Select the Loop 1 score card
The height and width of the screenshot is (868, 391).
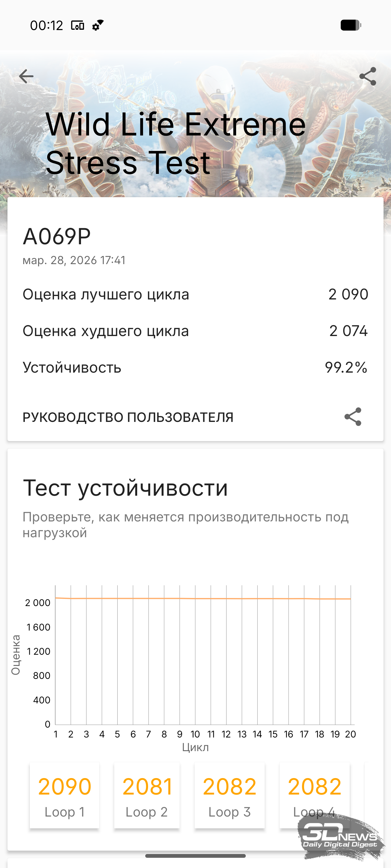click(65, 795)
